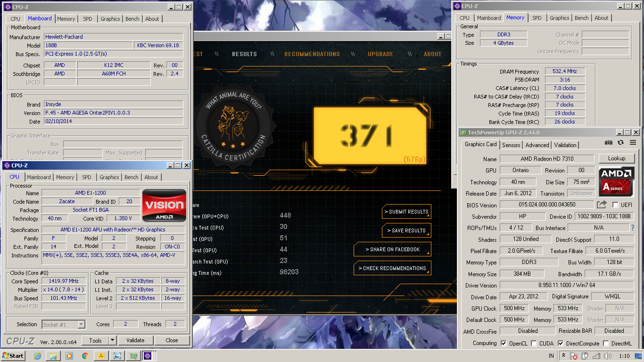Switch to the picture frame taskbar app
The image size is (644, 362).
117,356
